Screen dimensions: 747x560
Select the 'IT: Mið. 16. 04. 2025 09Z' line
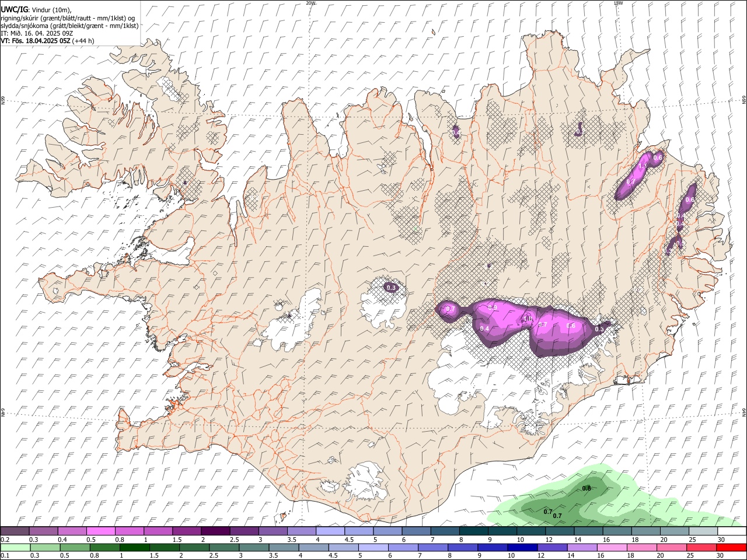point(37,33)
